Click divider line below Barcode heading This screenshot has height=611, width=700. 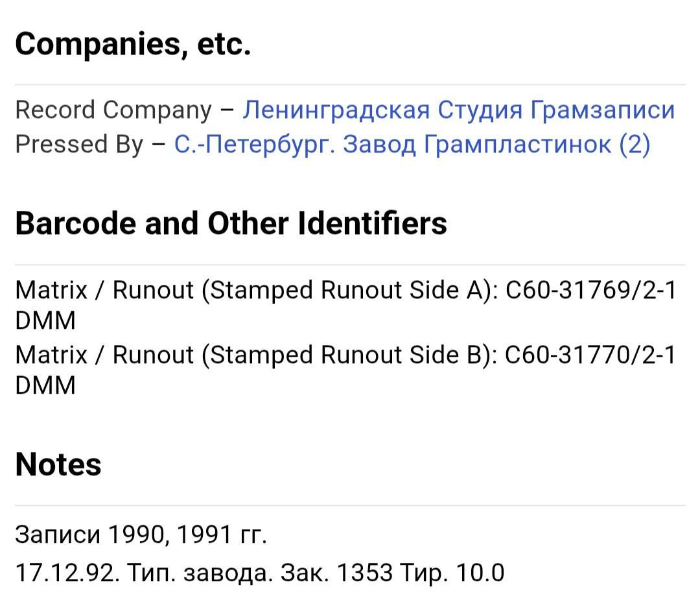[350, 265]
